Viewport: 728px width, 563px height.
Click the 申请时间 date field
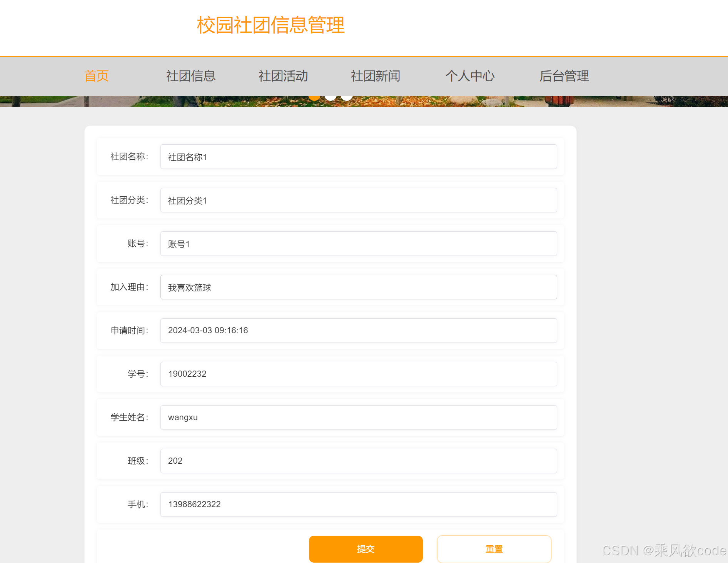358,331
